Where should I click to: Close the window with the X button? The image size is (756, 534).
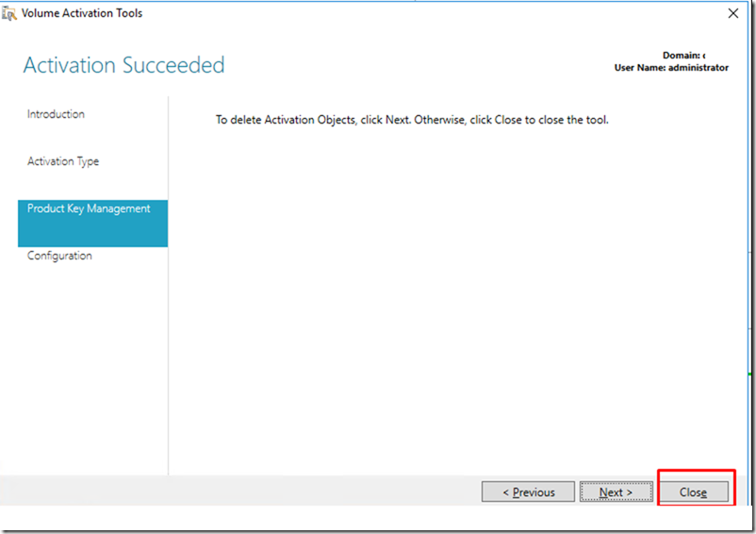click(733, 13)
